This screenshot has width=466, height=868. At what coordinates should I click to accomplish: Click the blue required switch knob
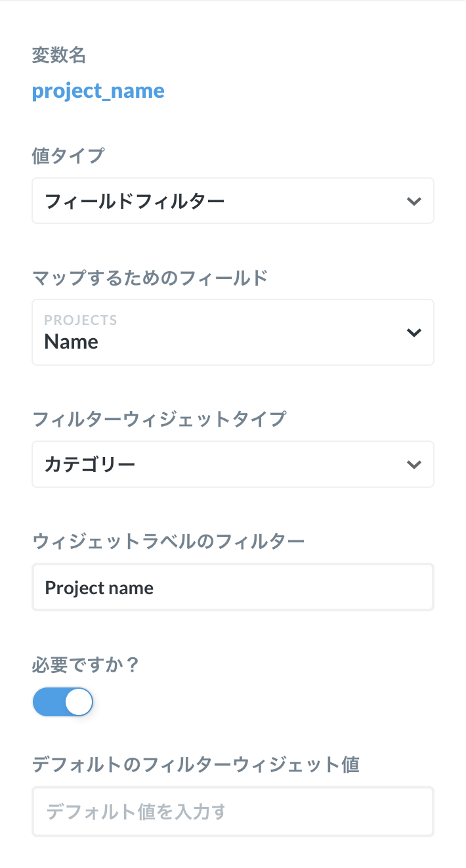[77, 701]
